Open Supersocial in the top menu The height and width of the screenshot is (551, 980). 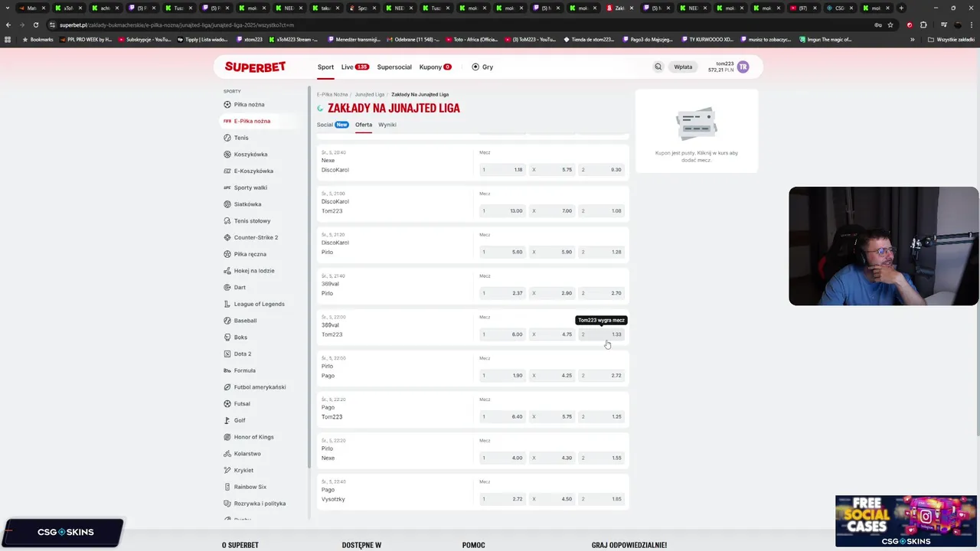coord(394,67)
